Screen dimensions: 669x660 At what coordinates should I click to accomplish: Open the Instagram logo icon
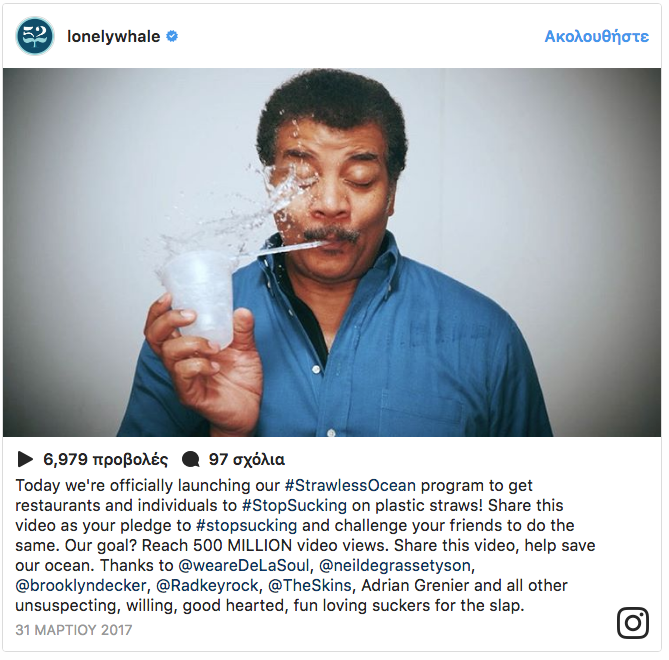[632, 622]
